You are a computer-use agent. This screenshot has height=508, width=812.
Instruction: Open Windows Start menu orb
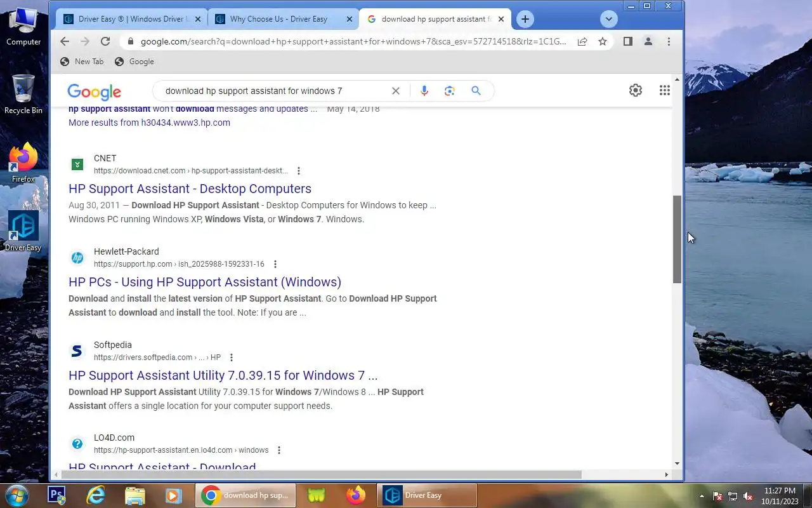coord(16,495)
